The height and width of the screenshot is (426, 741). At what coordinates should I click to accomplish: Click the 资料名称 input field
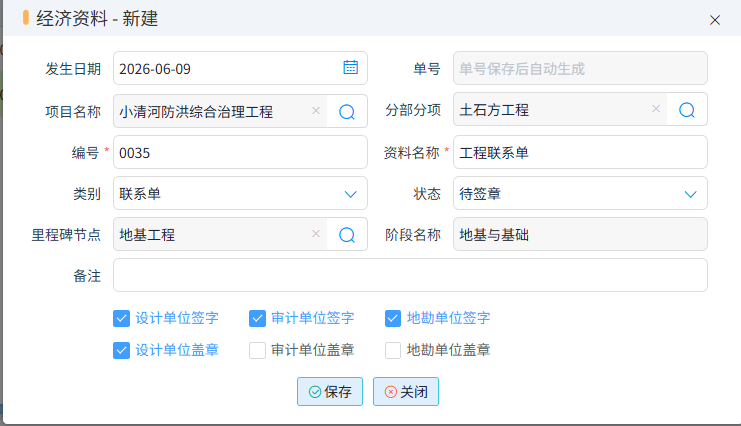pyautogui.click(x=580, y=152)
